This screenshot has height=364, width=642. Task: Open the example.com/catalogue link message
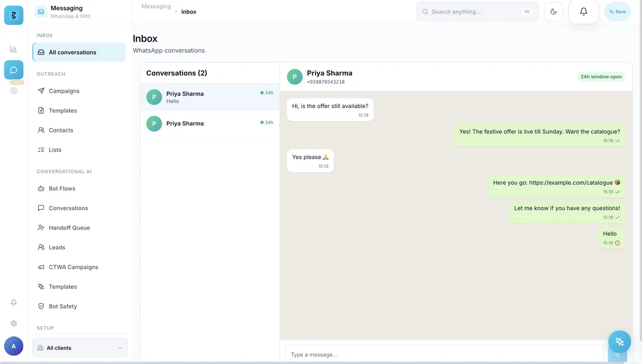point(556,186)
